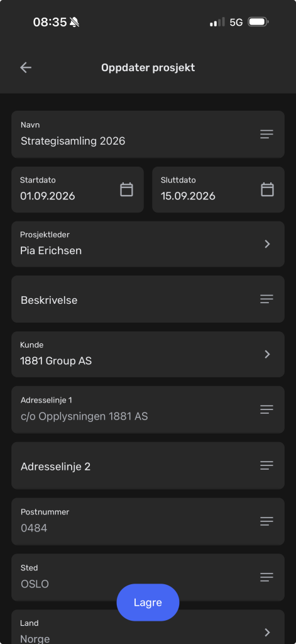The width and height of the screenshot is (296, 644).
Task: Select country value Norge
Action: point(35,639)
